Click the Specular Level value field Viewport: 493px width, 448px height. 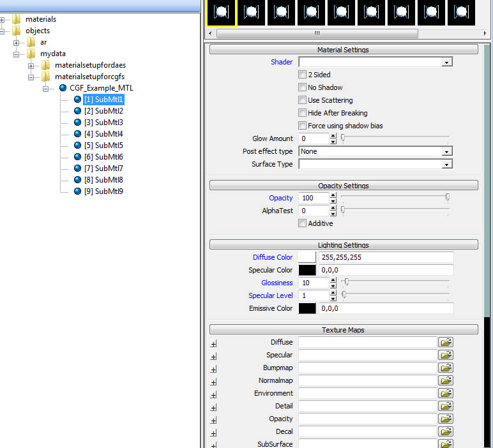[x=314, y=295]
